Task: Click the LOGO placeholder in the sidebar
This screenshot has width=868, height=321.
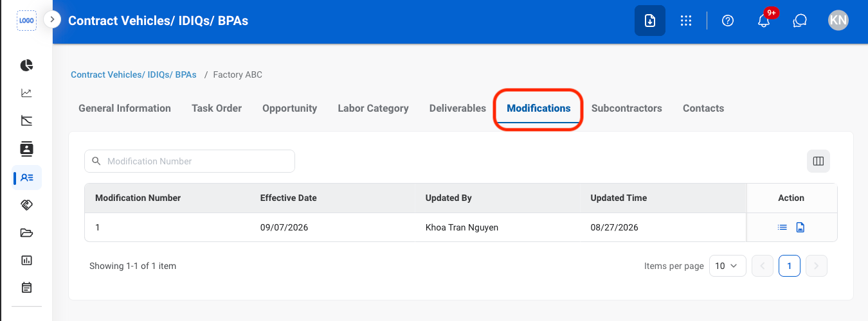Action: 26,21
